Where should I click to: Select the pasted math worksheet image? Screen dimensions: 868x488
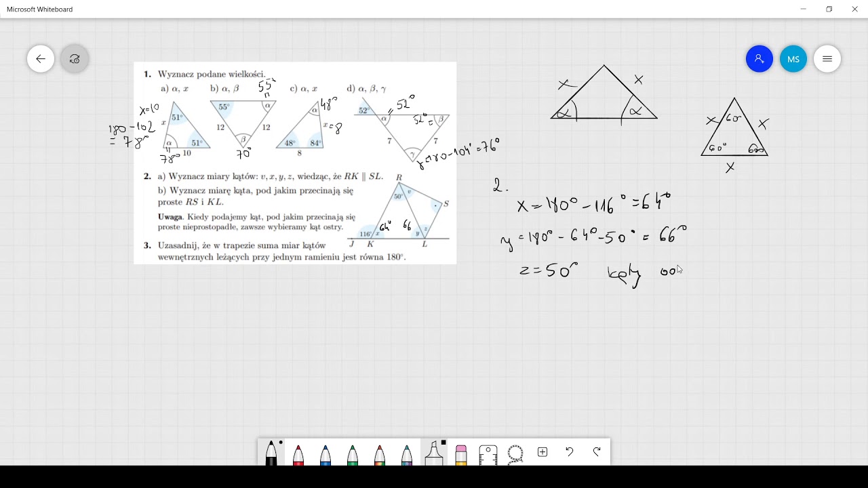(295, 163)
